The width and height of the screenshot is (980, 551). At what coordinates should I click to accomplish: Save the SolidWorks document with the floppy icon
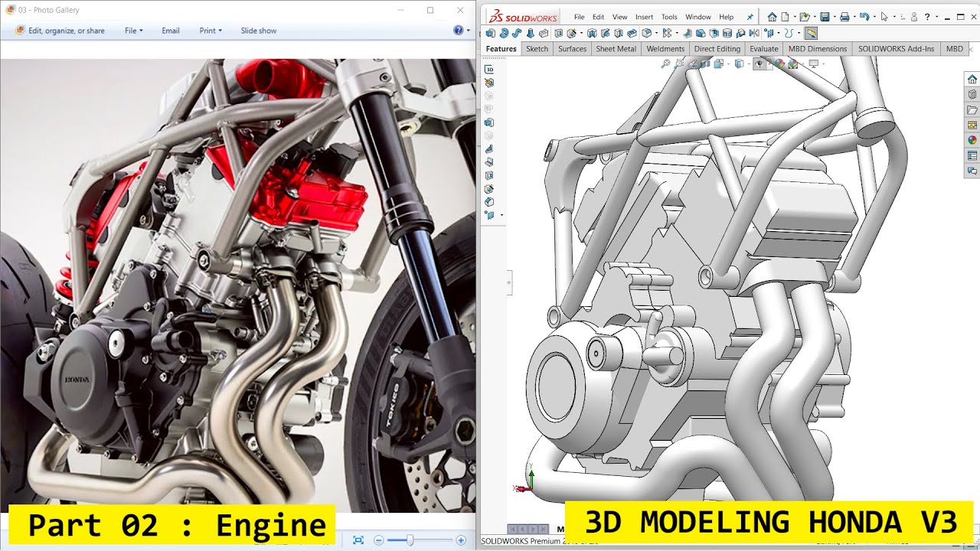pos(825,17)
